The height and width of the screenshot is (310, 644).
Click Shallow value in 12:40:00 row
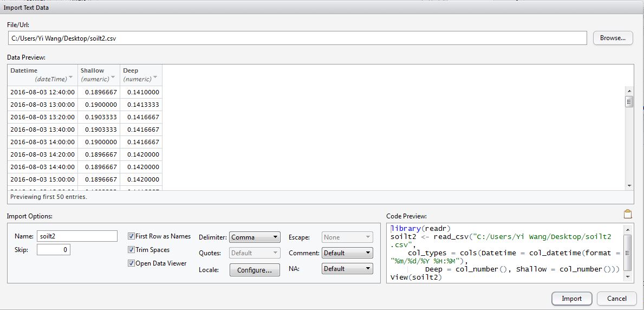click(x=99, y=92)
